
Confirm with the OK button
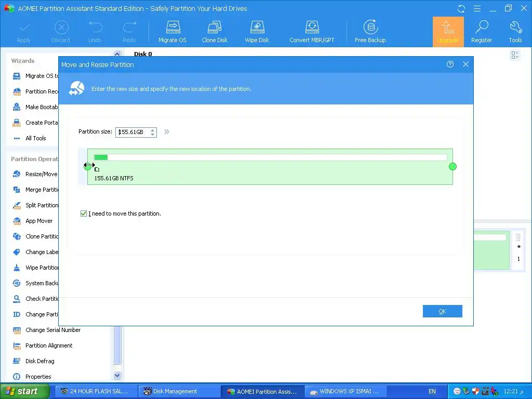(x=443, y=312)
